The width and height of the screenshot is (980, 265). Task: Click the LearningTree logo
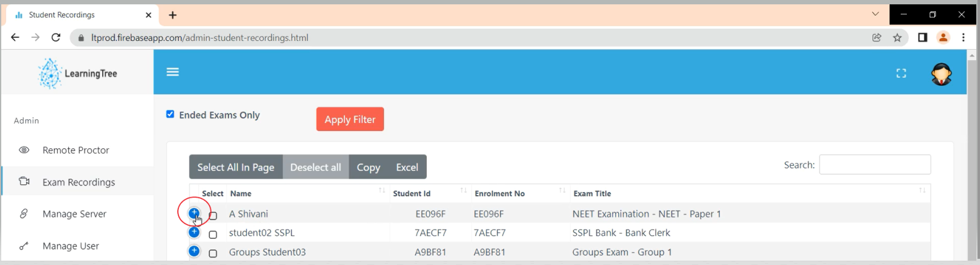(x=77, y=73)
